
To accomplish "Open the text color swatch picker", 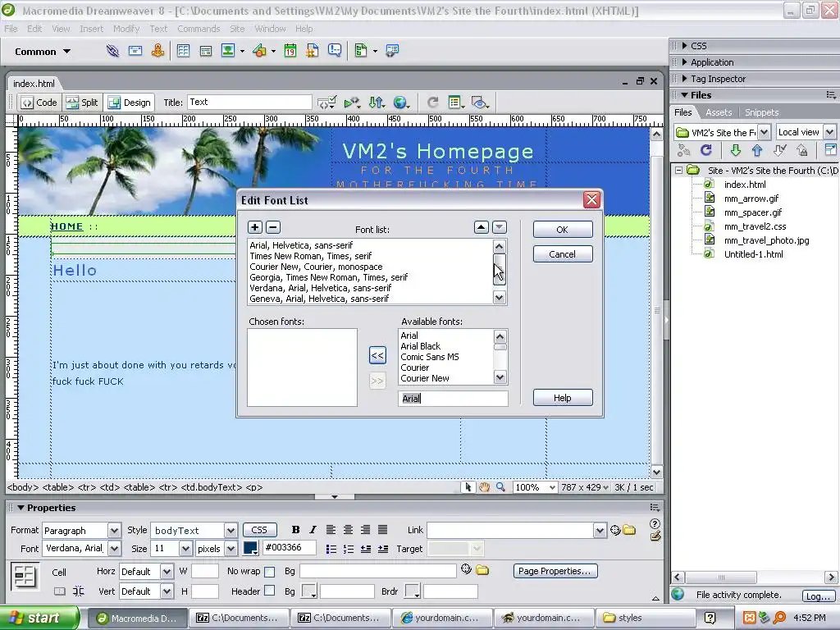I will (251, 548).
